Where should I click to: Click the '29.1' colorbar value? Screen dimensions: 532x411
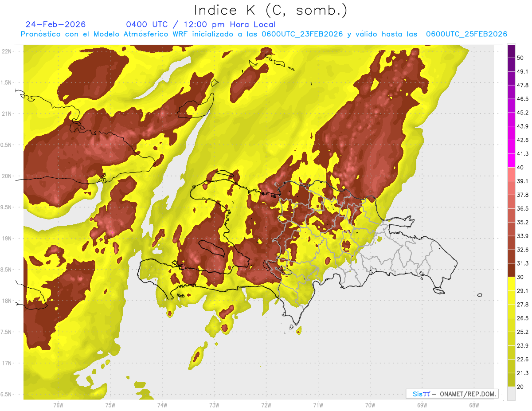click(x=523, y=291)
